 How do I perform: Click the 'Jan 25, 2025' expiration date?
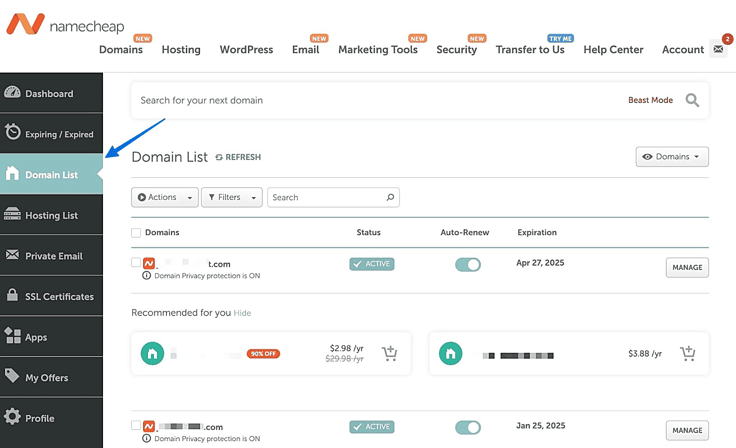point(541,426)
